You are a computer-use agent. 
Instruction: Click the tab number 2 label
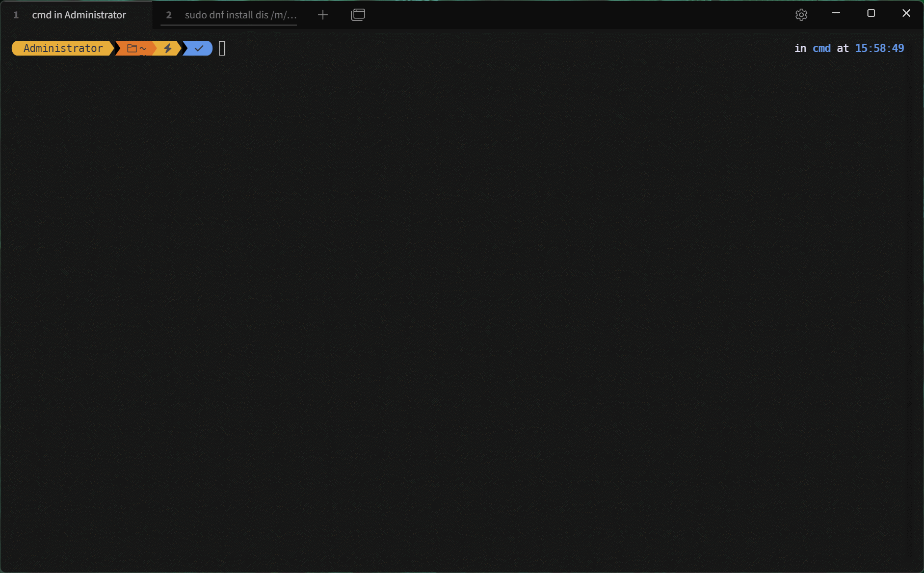[169, 15]
